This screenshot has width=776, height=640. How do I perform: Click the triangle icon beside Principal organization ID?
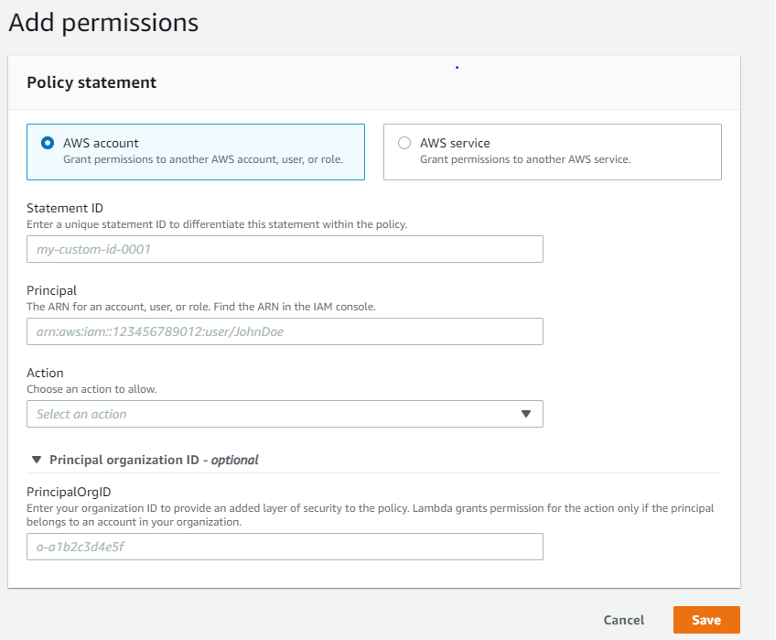tap(37, 460)
